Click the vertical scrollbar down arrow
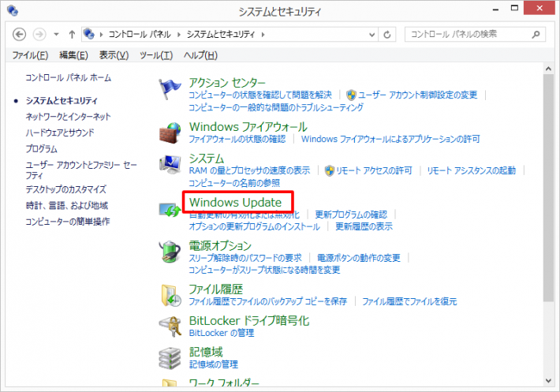This screenshot has height=392, width=560. coord(549,381)
